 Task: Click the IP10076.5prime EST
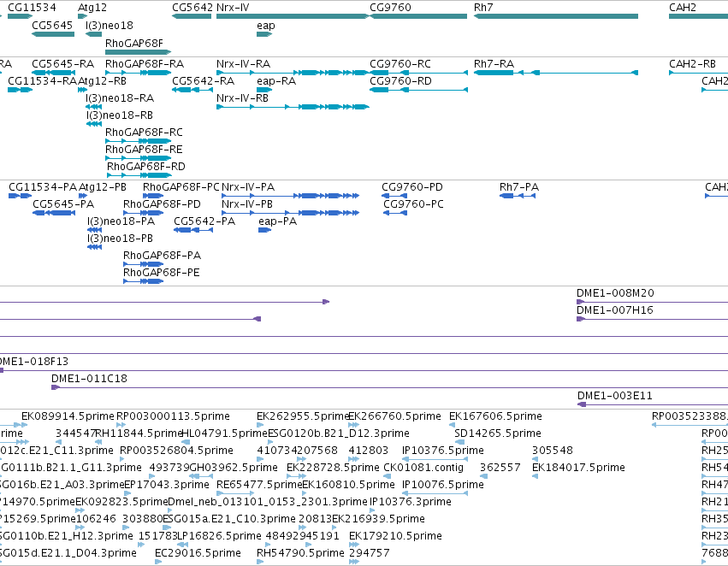pyautogui.click(x=435, y=493)
